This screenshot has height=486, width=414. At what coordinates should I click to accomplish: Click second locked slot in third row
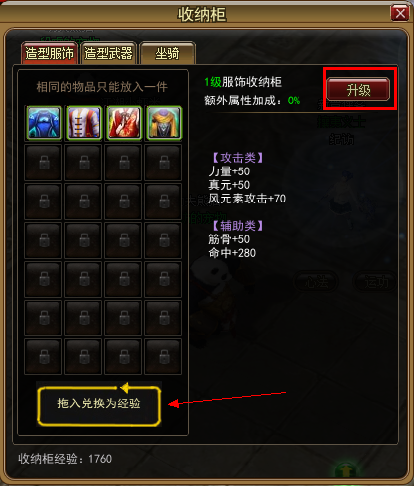pos(83,201)
